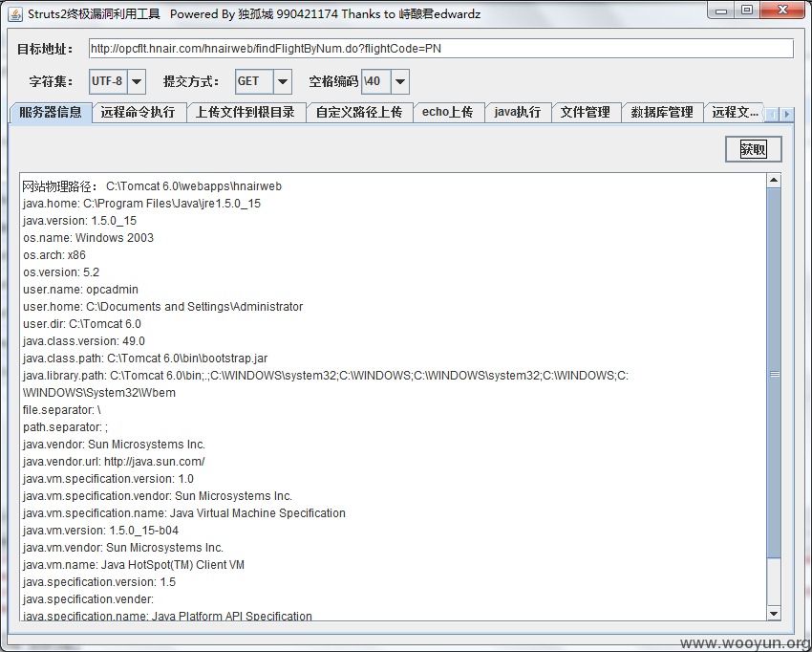Click the user.name: opcadmin line
Screen dimensions: 812x652
[x=80, y=290]
